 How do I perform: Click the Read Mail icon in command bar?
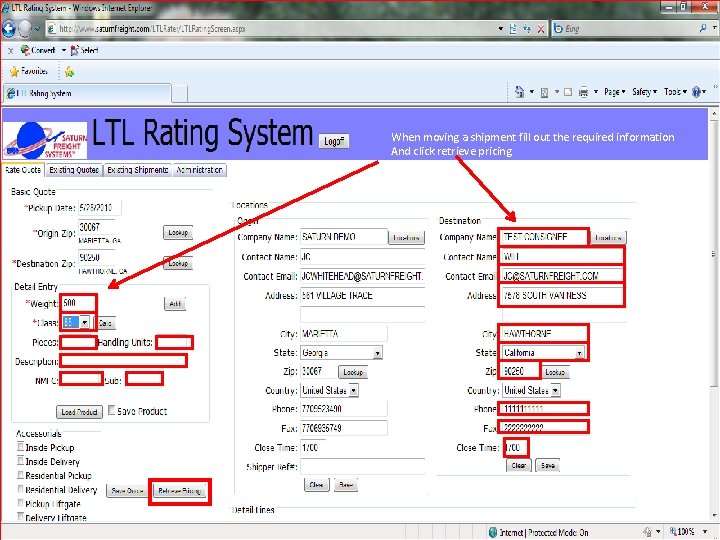568,92
